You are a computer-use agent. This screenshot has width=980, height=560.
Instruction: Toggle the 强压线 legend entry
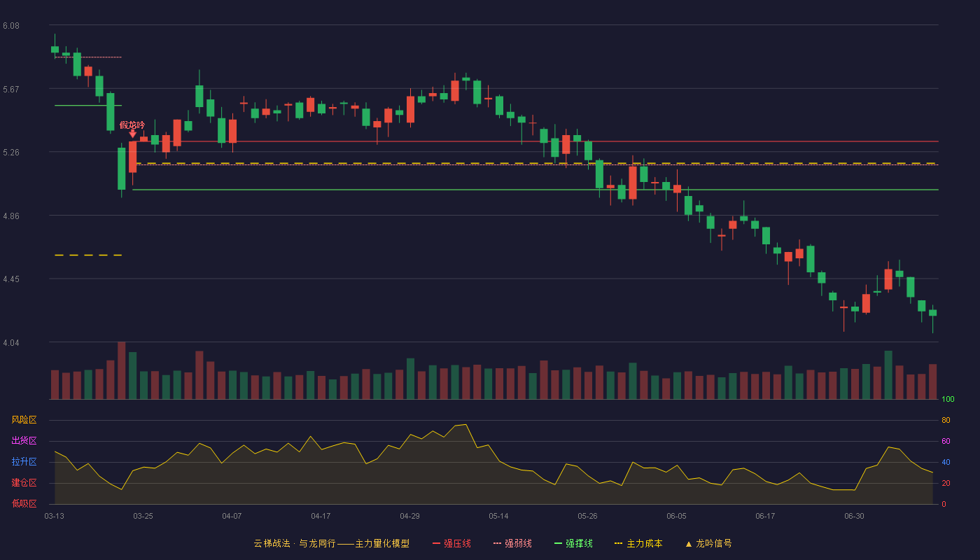451,543
